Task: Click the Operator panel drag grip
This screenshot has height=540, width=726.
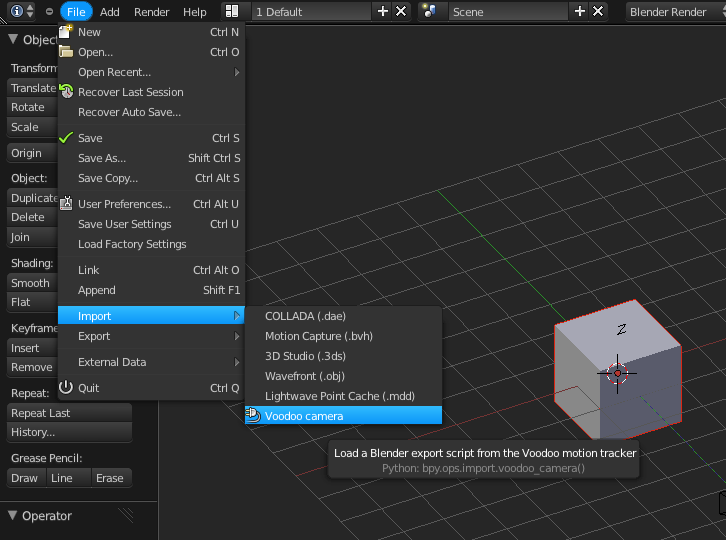Action: [126, 515]
